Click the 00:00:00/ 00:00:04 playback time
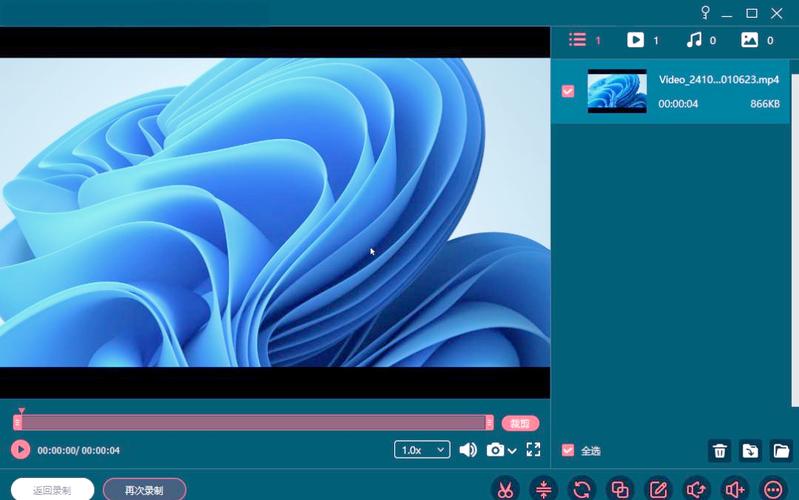This screenshot has height=500, width=799. pos(78,451)
